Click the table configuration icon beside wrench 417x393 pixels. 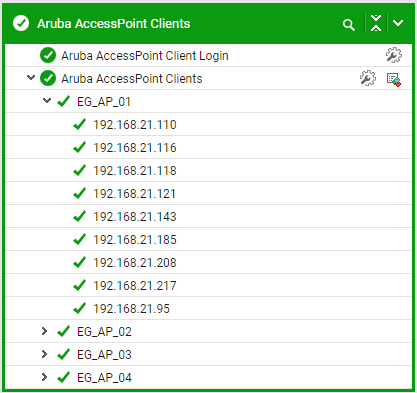(x=394, y=80)
